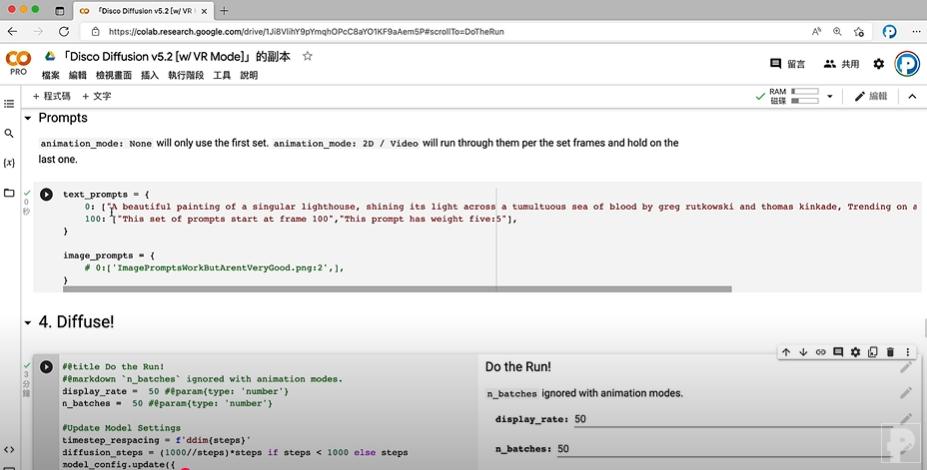Move the Diffuse cell down
The image size is (927, 470).
pyautogui.click(x=803, y=352)
